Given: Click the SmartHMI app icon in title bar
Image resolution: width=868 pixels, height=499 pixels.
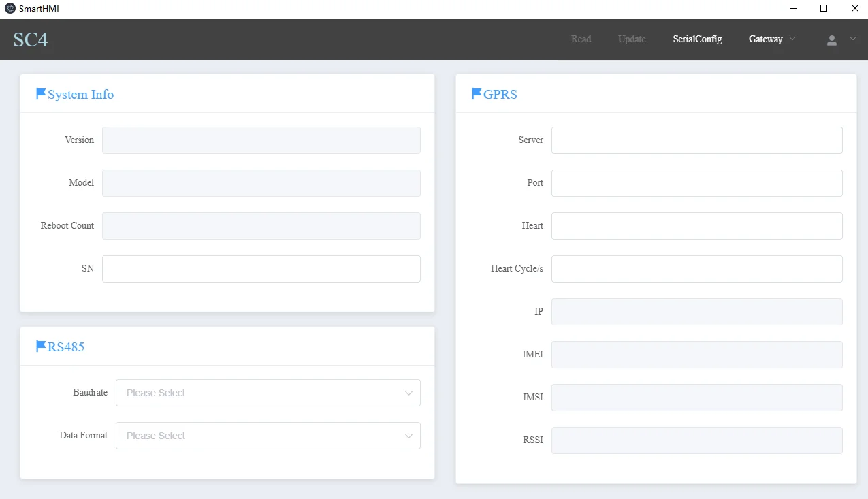Looking at the screenshot, I should click(x=10, y=9).
